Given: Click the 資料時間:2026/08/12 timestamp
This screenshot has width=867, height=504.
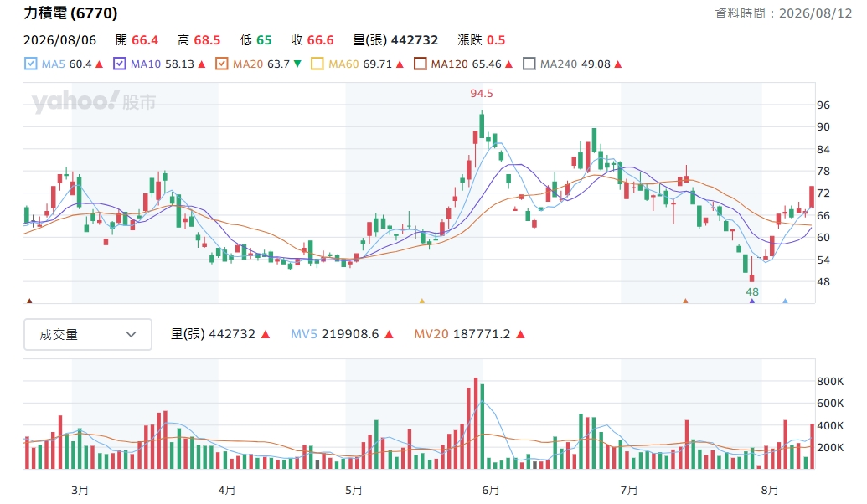Looking at the screenshot, I should pos(783,13).
